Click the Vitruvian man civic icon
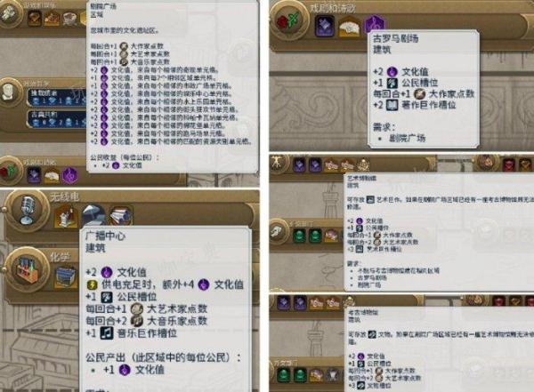 (279, 164)
